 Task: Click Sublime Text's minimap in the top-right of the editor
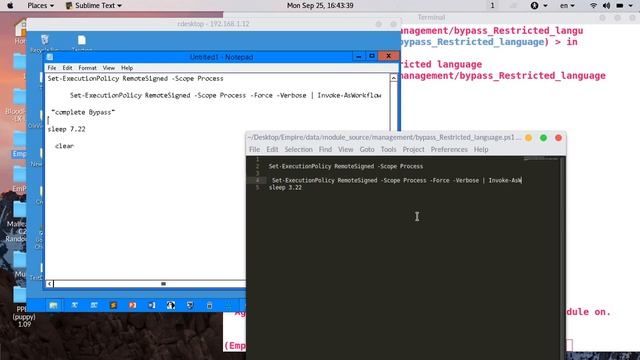tap(540, 158)
